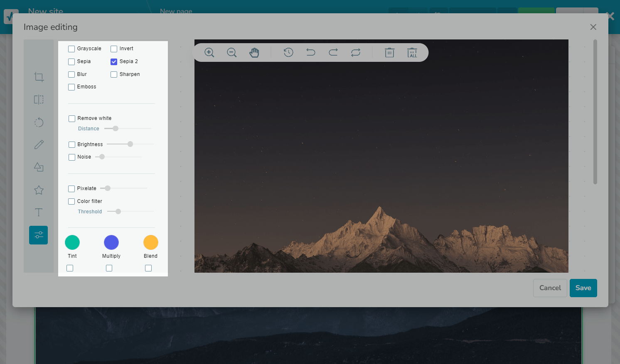Select the Draw pencil tool
The image size is (620, 364).
pos(39,144)
